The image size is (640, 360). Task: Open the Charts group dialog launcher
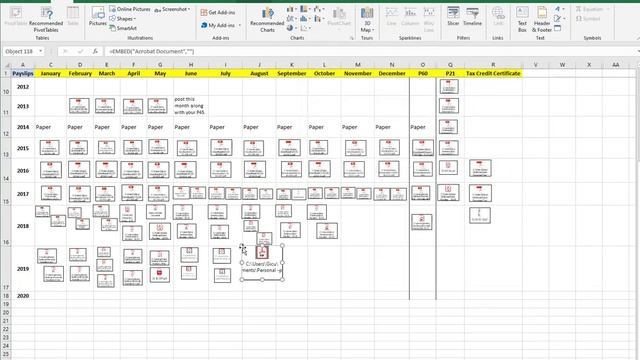[x=352, y=38]
